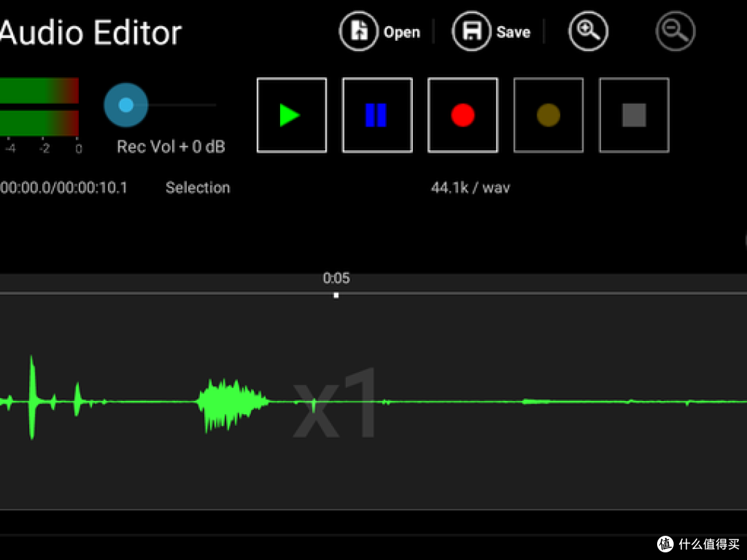Click the Selection label
Image resolution: width=747 pixels, height=560 pixels.
coord(198,187)
